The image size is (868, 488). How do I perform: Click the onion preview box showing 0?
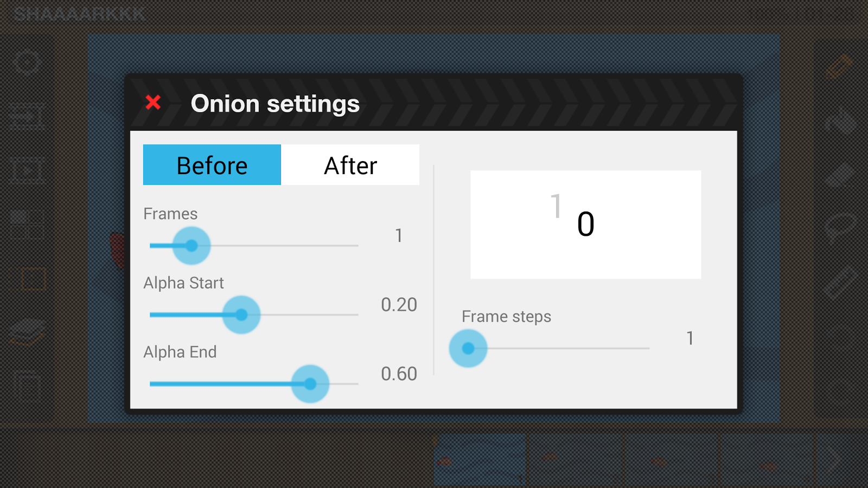[585, 224]
